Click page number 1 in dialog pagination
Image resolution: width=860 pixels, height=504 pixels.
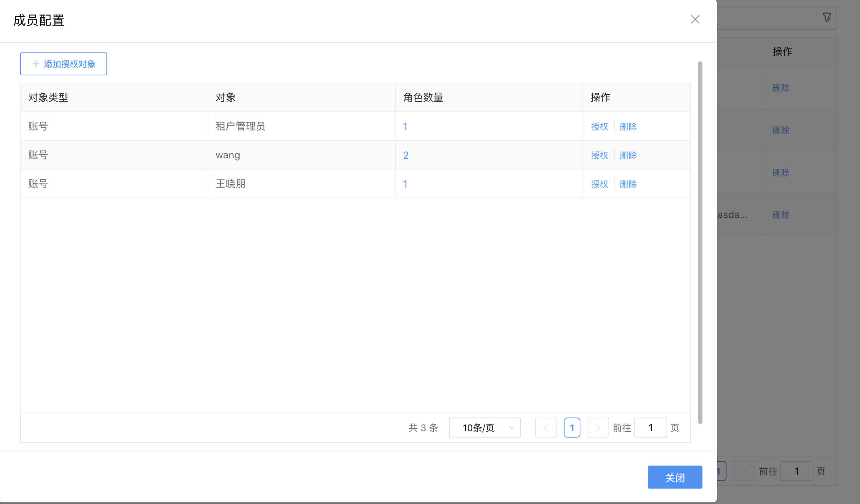[x=572, y=427]
